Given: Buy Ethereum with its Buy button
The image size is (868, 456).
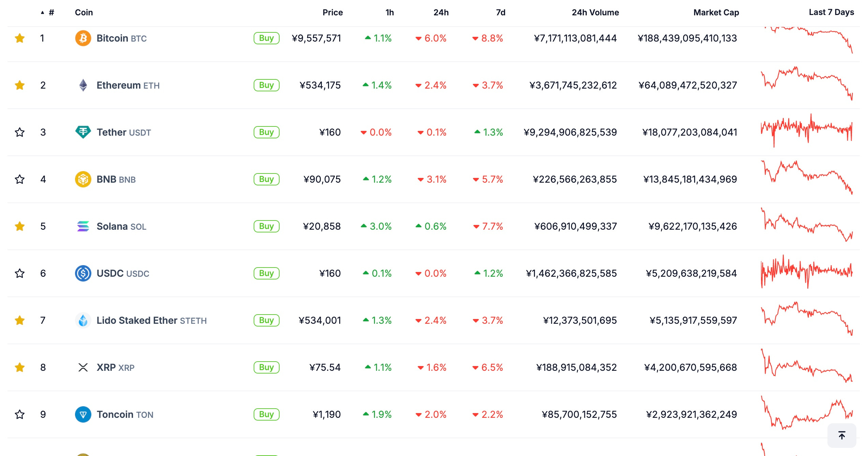Looking at the screenshot, I should pyautogui.click(x=267, y=85).
